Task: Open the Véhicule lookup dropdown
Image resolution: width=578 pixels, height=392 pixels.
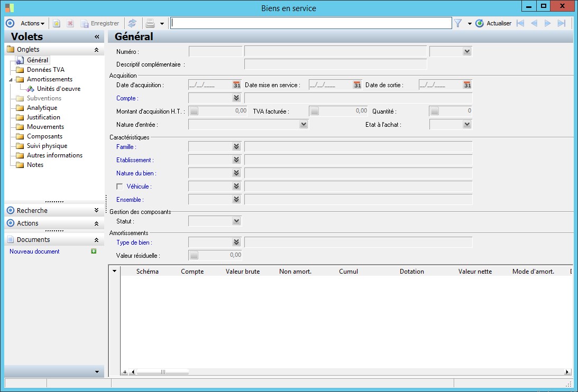Action: tap(236, 186)
